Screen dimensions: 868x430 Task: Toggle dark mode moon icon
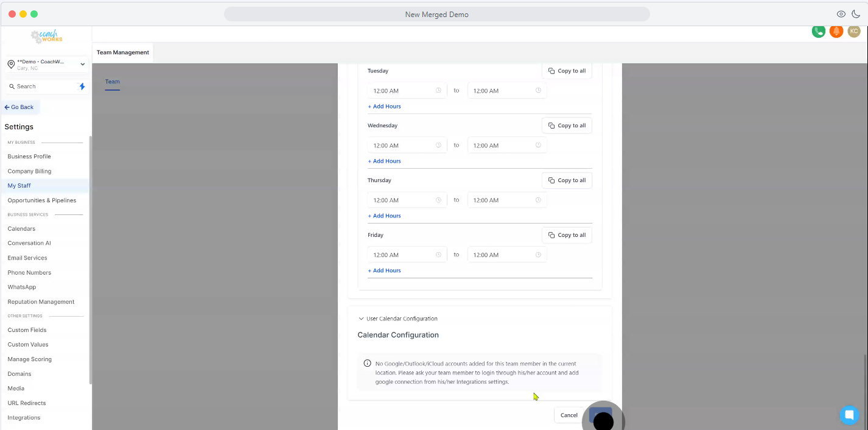pos(856,14)
